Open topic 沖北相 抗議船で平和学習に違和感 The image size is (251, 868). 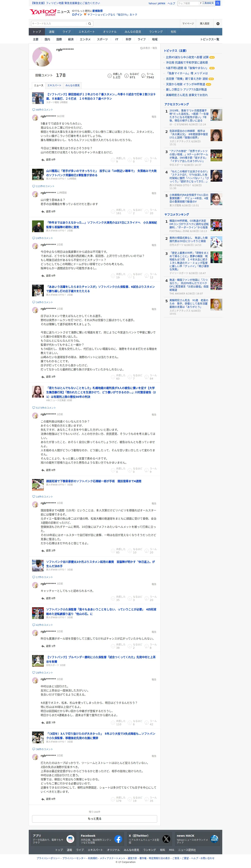click(187, 63)
